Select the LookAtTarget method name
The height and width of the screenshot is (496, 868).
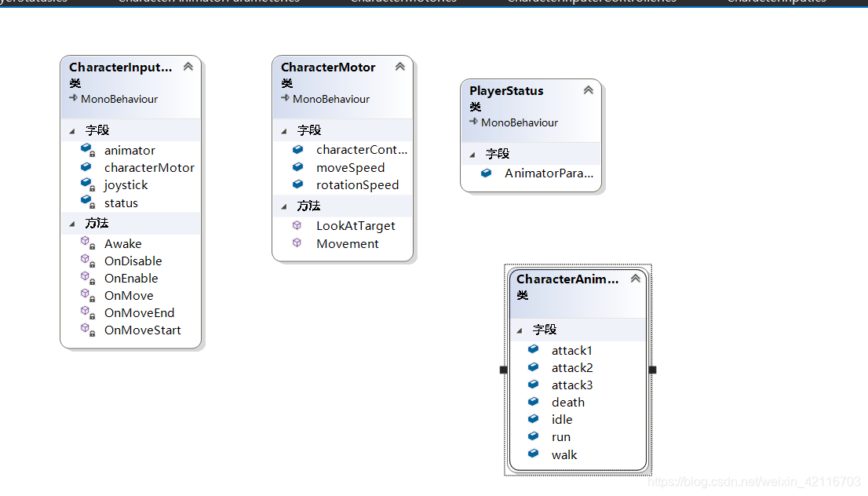point(356,226)
